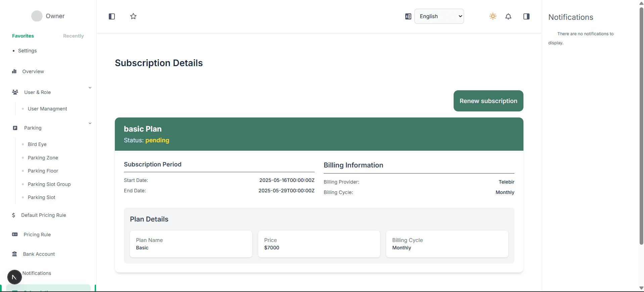Screen dimensions: 644x292
Task: Click the scrollbar down arrow
Action: click(641, 288)
